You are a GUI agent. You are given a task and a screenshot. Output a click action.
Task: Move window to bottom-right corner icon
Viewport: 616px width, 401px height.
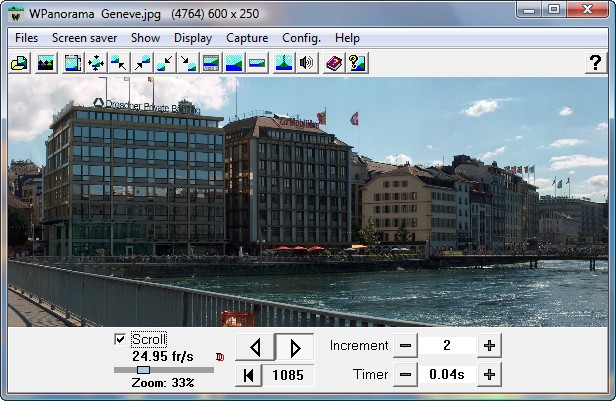[188, 63]
